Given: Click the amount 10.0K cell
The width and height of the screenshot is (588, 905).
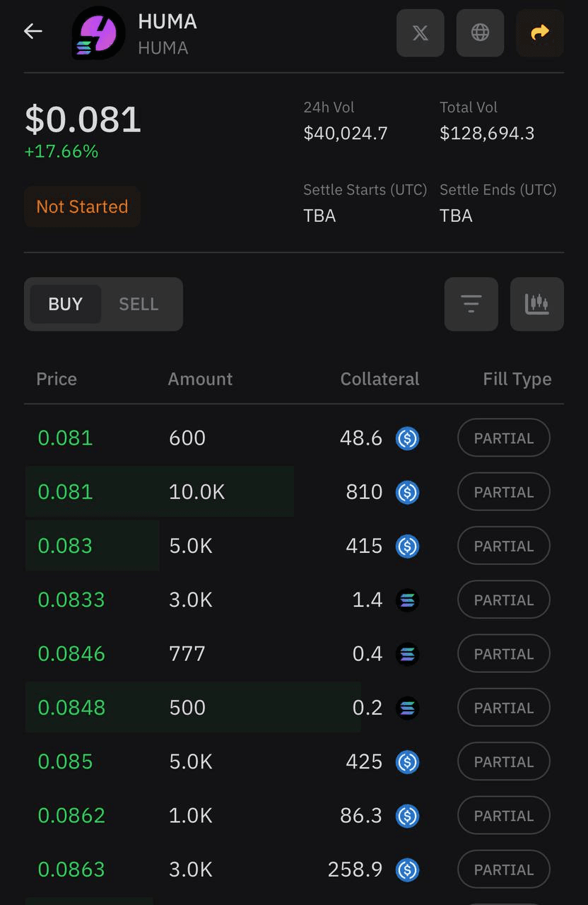Looking at the screenshot, I should click(x=196, y=491).
